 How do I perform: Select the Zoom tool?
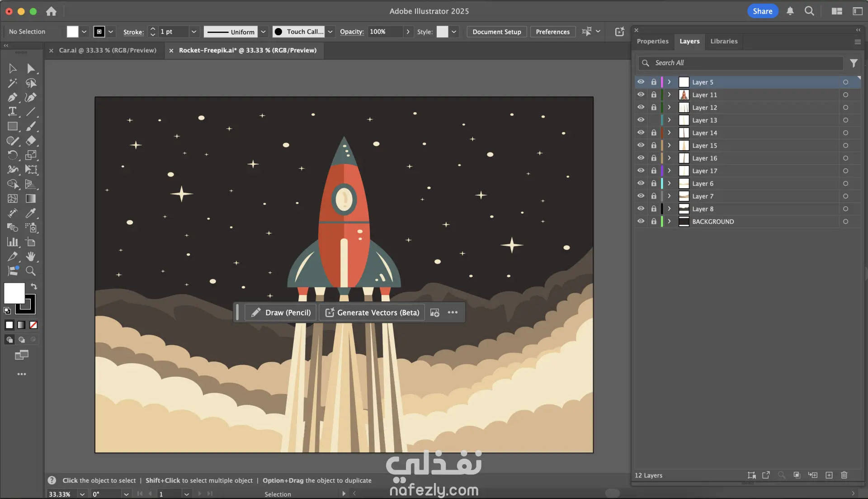click(30, 271)
